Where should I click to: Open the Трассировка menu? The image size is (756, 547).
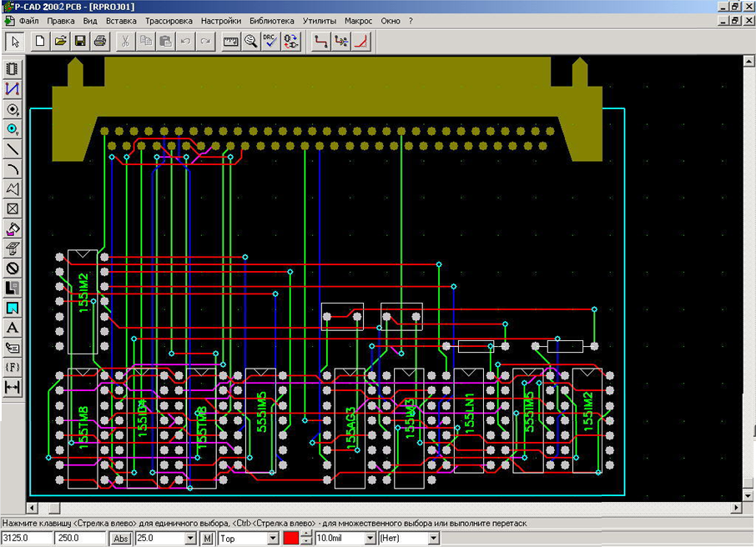pyautogui.click(x=169, y=21)
